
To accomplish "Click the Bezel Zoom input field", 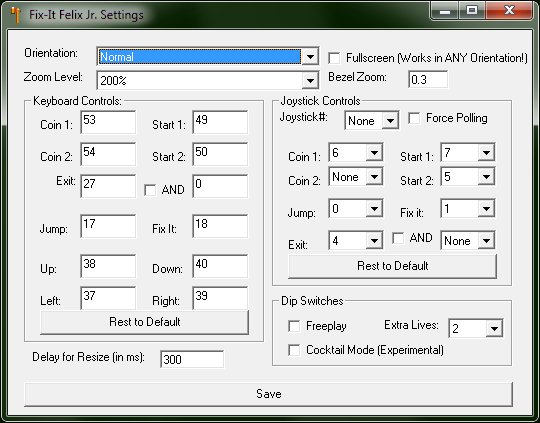I will pyautogui.click(x=428, y=79).
